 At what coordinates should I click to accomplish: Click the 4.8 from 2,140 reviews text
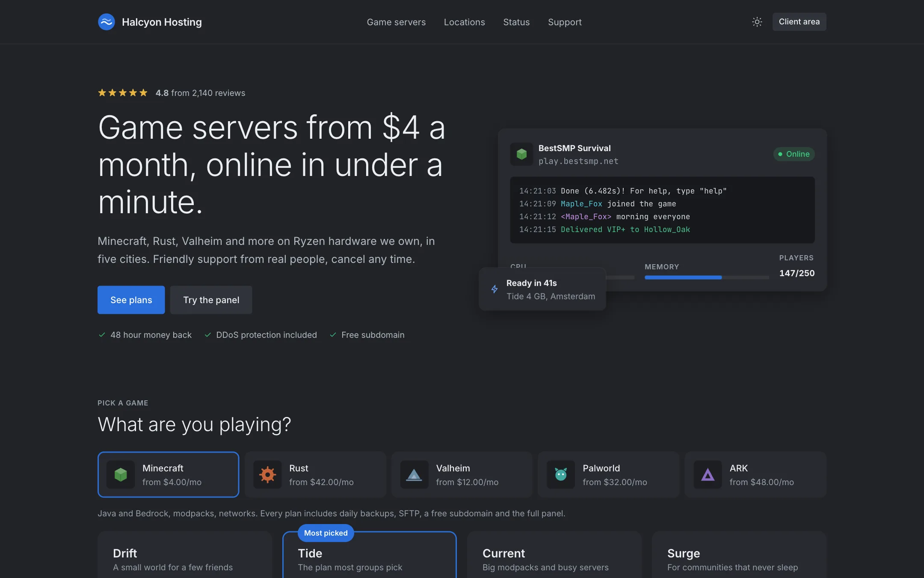pyautogui.click(x=200, y=93)
